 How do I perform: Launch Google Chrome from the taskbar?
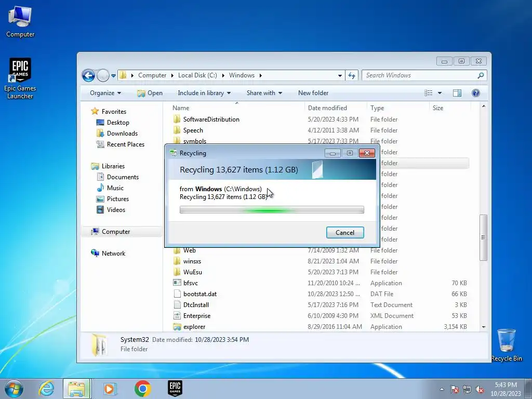[142, 389]
